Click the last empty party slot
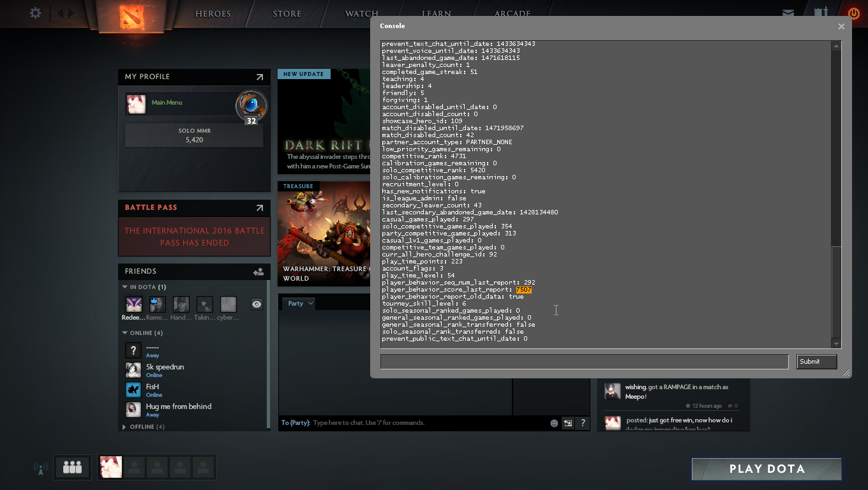868x490 pixels. pos(204,467)
